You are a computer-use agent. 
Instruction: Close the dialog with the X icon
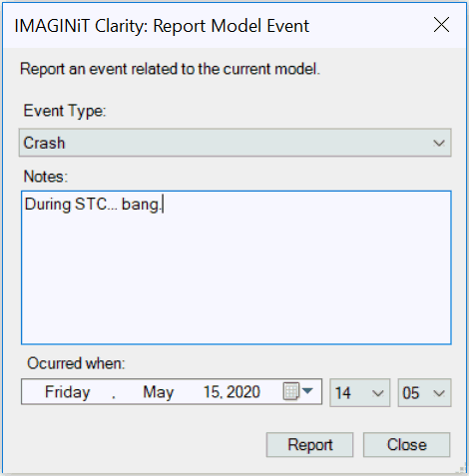pyautogui.click(x=441, y=25)
